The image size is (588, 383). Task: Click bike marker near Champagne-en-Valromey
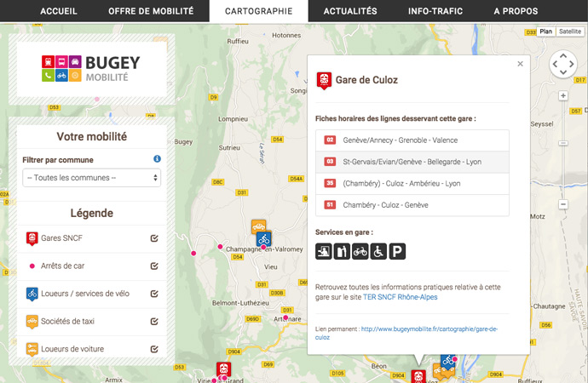click(x=264, y=238)
